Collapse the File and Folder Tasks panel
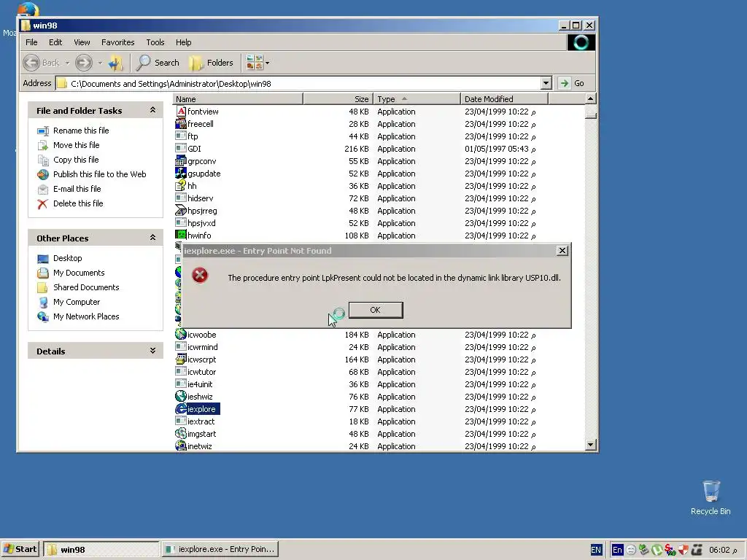The height and width of the screenshot is (560, 747). click(152, 110)
